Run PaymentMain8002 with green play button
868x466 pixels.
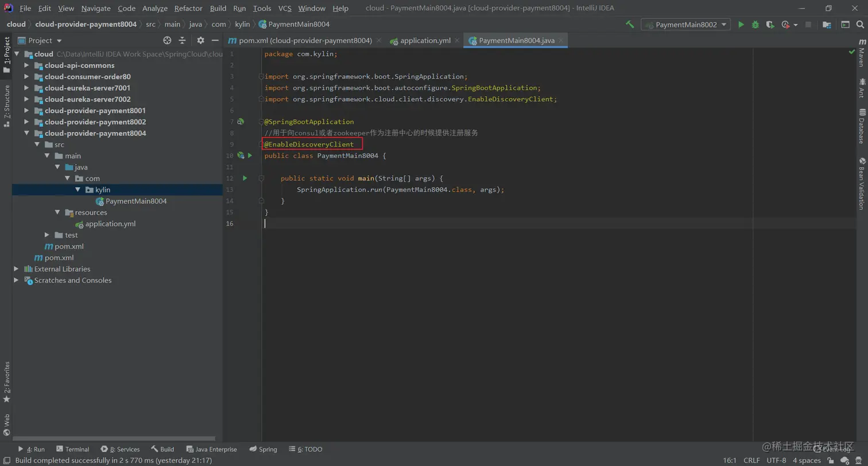click(741, 25)
